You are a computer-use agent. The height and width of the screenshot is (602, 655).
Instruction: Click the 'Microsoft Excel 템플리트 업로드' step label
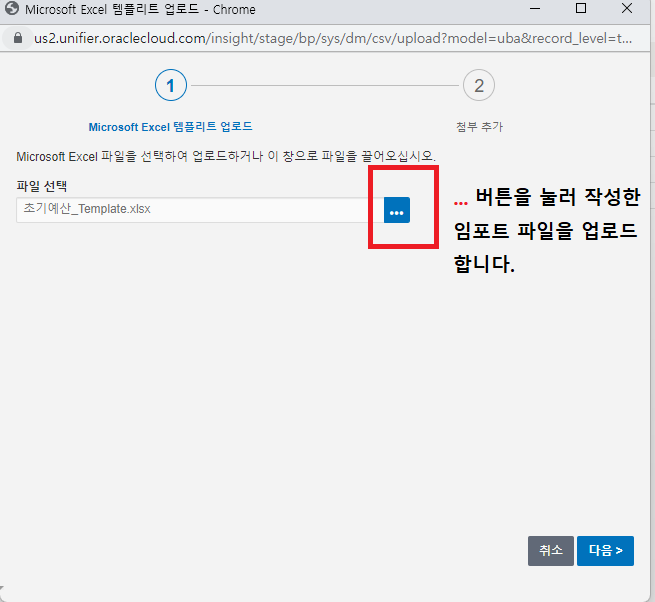[x=170, y=127]
